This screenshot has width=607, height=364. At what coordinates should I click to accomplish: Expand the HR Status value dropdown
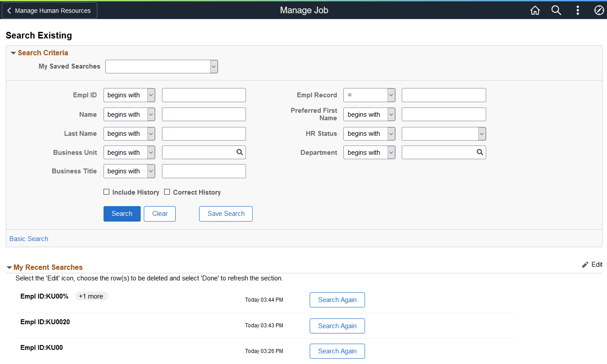(x=482, y=134)
